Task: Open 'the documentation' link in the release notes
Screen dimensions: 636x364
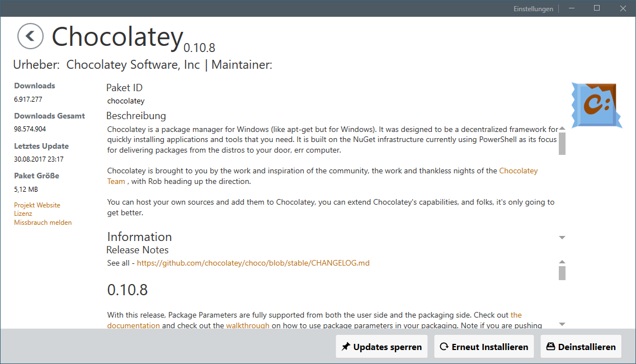Action: click(134, 325)
